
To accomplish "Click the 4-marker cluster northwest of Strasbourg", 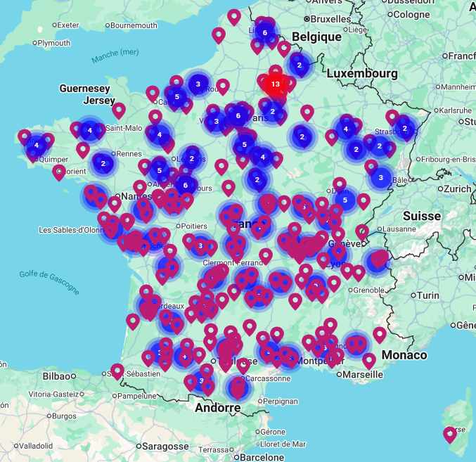I will [x=346, y=129].
